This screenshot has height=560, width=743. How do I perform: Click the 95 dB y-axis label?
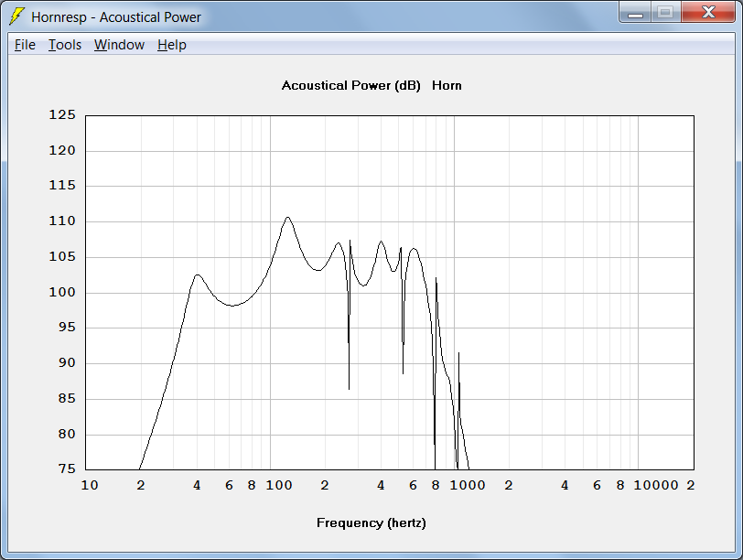(x=67, y=328)
